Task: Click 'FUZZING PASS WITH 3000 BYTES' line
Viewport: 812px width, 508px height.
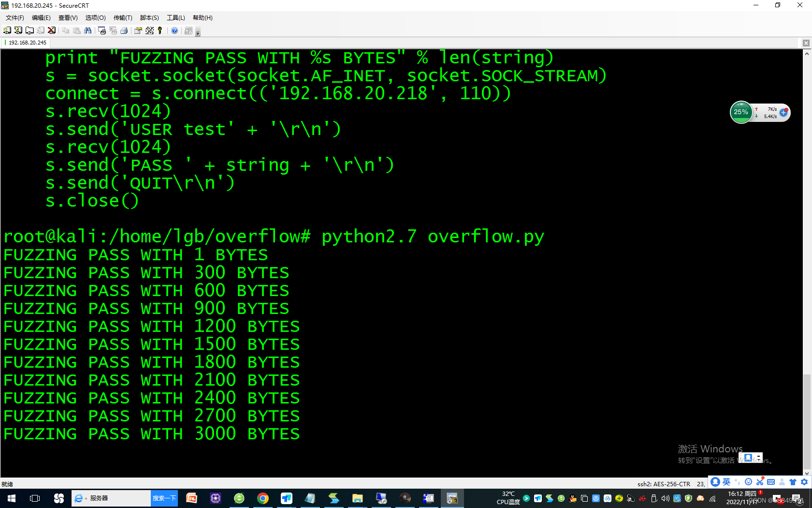Action: (152, 434)
